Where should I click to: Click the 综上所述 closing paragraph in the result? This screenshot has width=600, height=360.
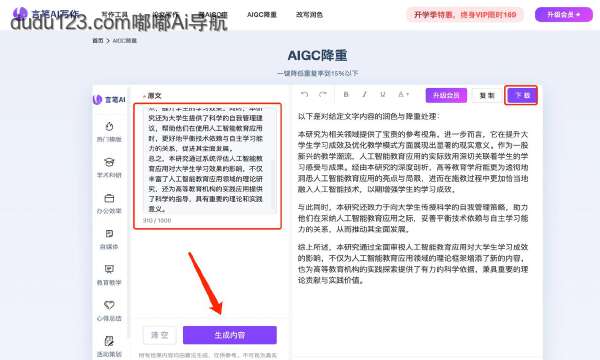pyautogui.click(x=413, y=264)
